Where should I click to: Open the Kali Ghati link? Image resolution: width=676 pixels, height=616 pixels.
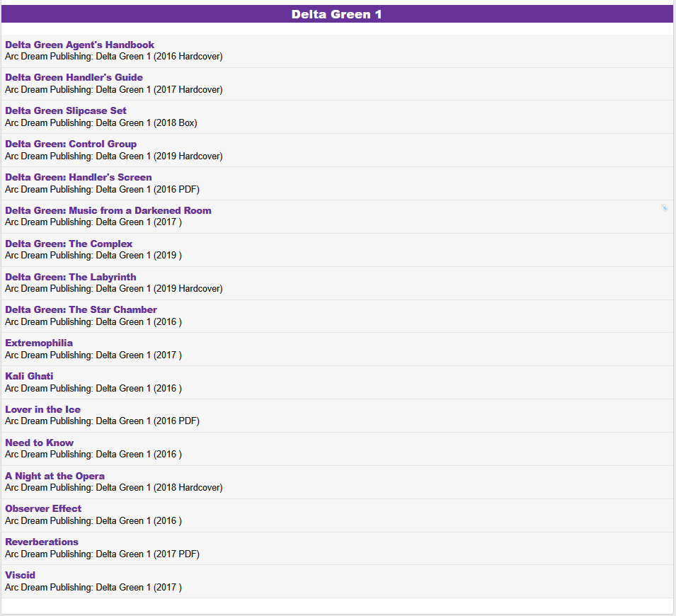tap(29, 376)
